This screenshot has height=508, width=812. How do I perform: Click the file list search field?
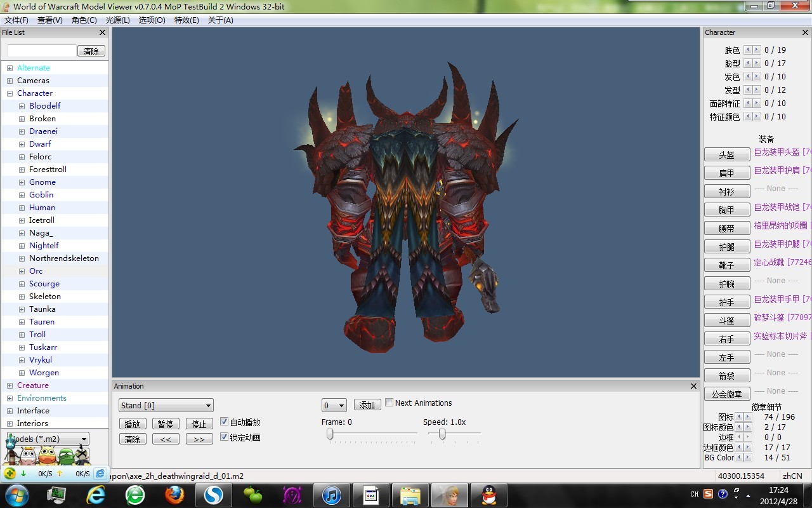(x=41, y=50)
